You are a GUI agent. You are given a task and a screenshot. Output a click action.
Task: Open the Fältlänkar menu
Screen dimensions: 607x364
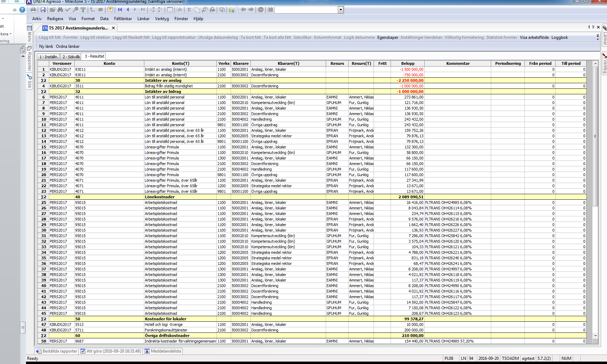tap(123, 19)
